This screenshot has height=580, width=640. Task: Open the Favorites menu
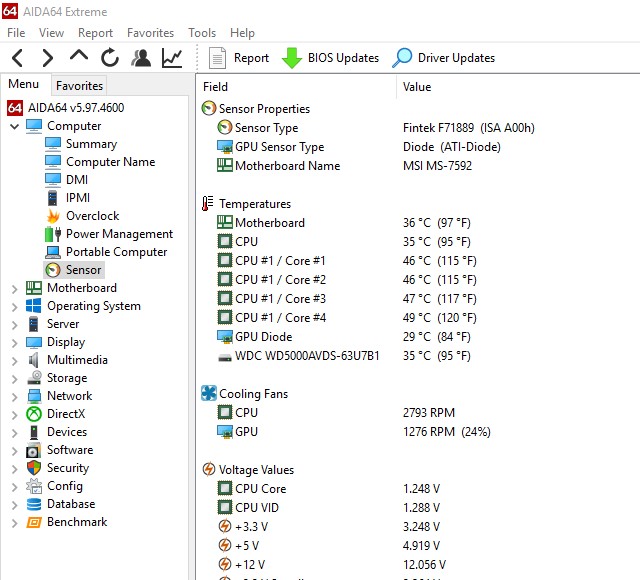[x=151, y=33]
